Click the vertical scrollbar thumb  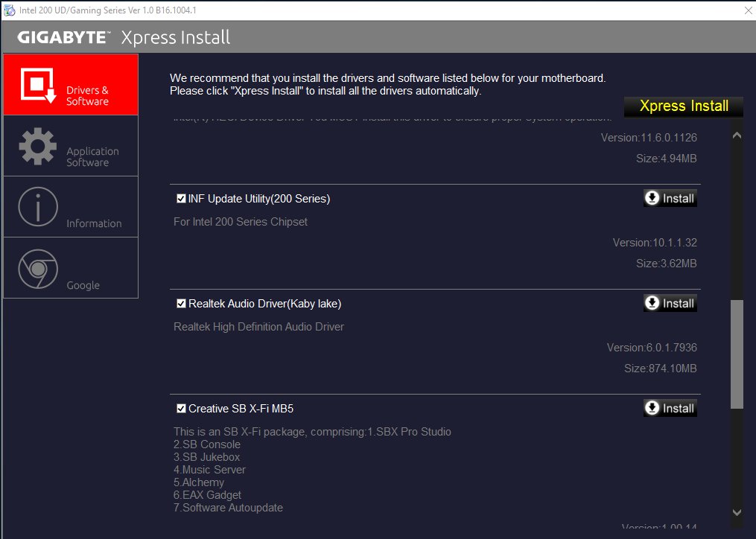click(x=737, y=354)
